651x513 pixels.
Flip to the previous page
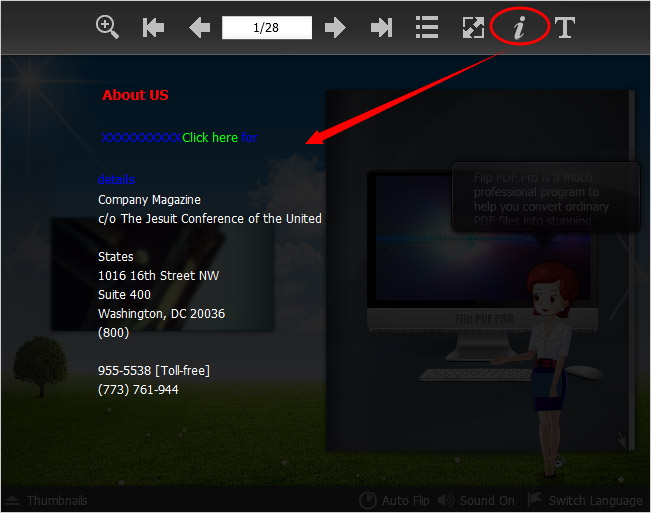(x=199, y=28)
